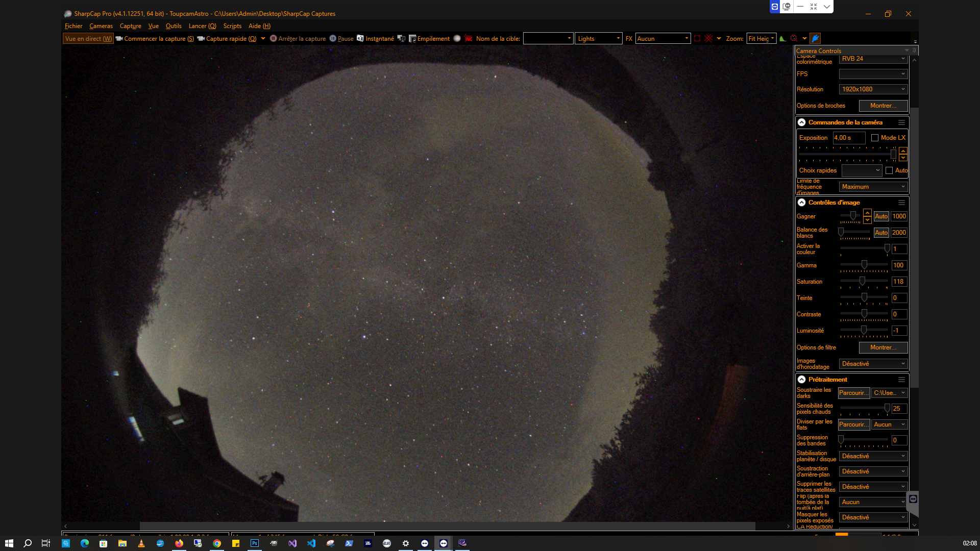Open the Résolution 1920x1080 dropdown
The width and height of the screenshot is (980, 551).
[x=873, y=89]
